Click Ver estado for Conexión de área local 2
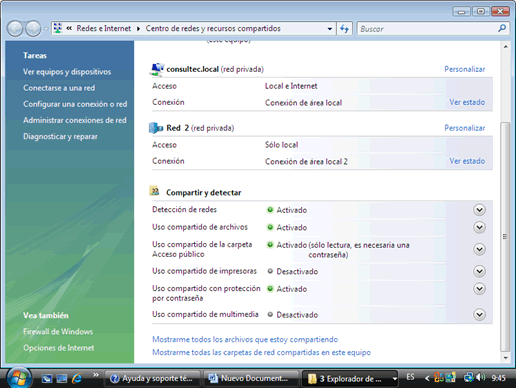 pos(467,161)
